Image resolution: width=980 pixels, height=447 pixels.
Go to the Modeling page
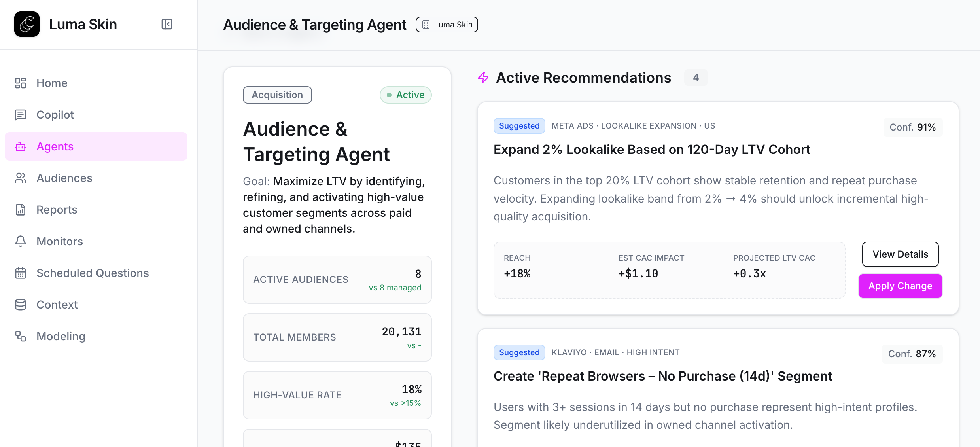[61, 336]
